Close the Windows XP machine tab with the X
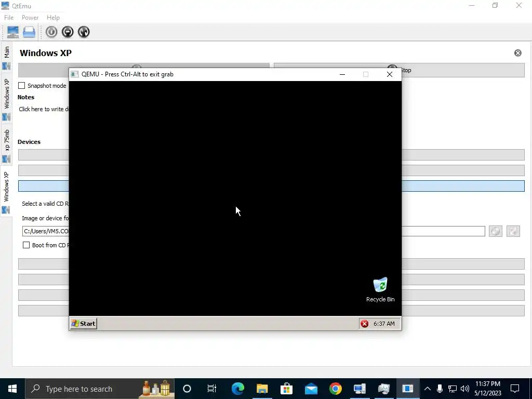Viewport: 532px width, 399px height. (518, 53)
